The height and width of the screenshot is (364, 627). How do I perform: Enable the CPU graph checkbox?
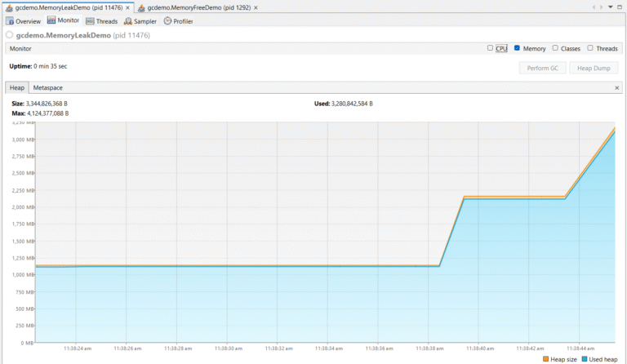click(x=491, y=48)
